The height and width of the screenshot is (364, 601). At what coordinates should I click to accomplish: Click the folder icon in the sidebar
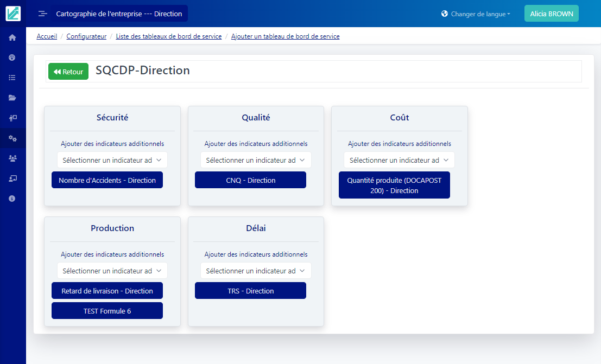pyautogui.click(x=12, y=98)
